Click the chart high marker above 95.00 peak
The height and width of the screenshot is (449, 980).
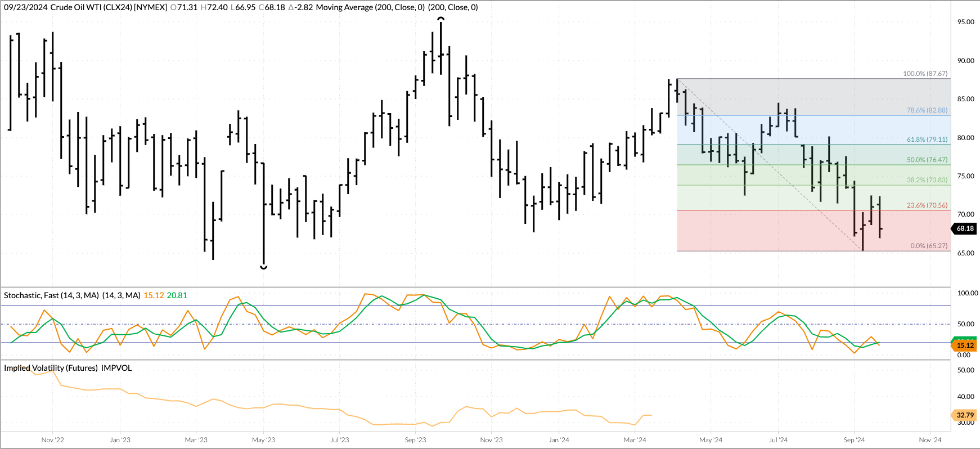click(x=441, y=19)
